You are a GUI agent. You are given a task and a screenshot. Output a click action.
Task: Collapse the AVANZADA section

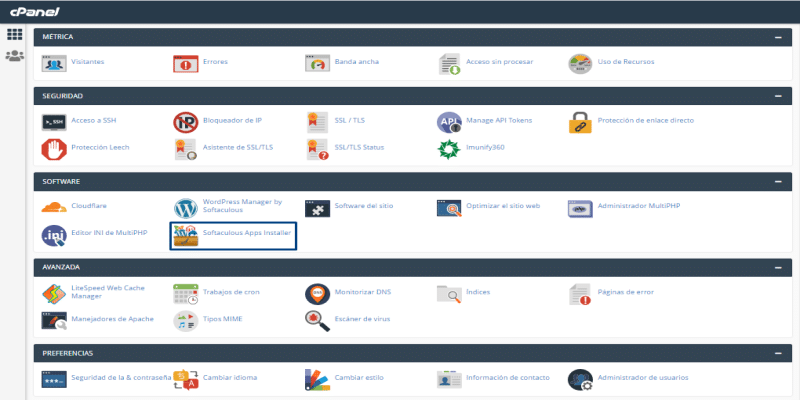(x=778, y=267)
